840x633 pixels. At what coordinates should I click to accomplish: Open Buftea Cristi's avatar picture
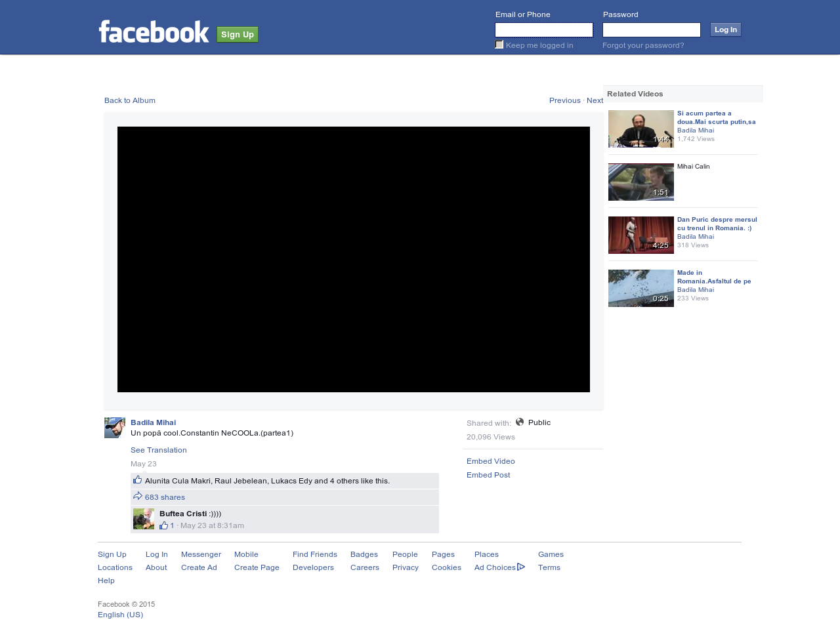pos(144,519)
